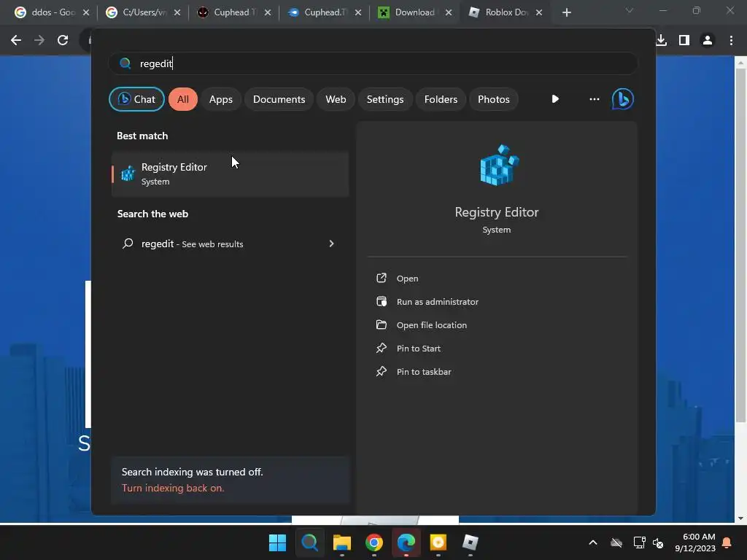Switch to ddos Google tab

52,12
